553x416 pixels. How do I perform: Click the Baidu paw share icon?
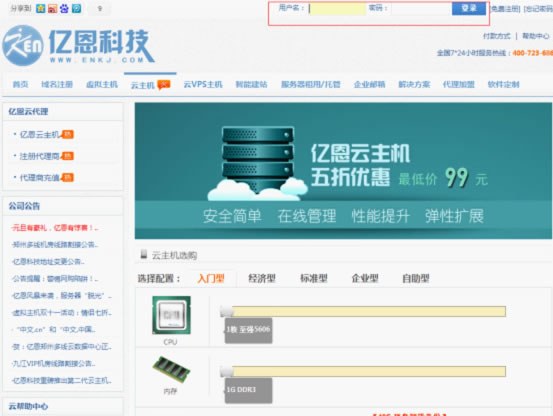click(65, 8)
